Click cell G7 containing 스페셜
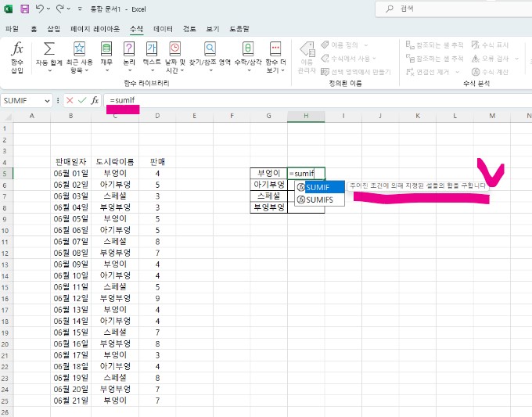The width and height of the screenshot is (532, 417). click(268, 196)
